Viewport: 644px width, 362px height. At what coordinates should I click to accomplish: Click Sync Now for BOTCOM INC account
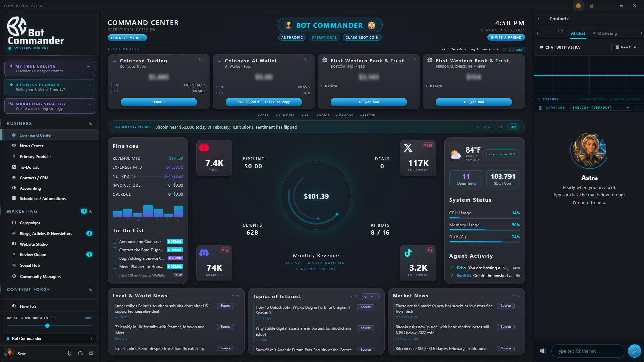point(369,102)
